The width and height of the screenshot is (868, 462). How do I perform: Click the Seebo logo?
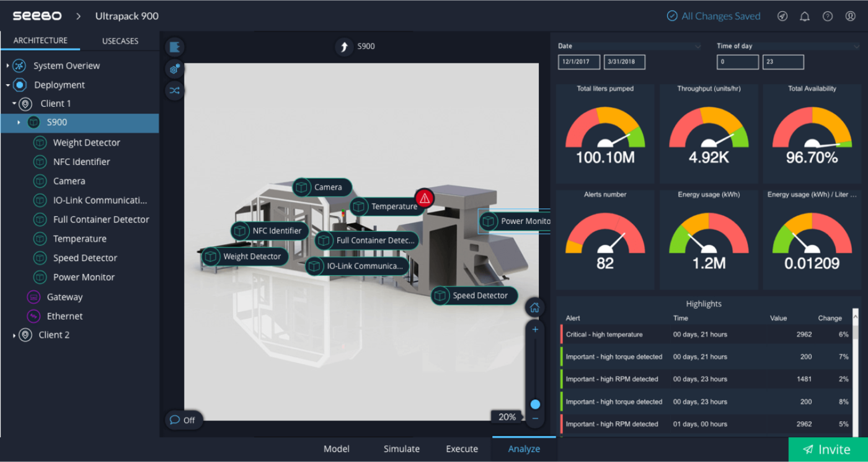(37, 16)
